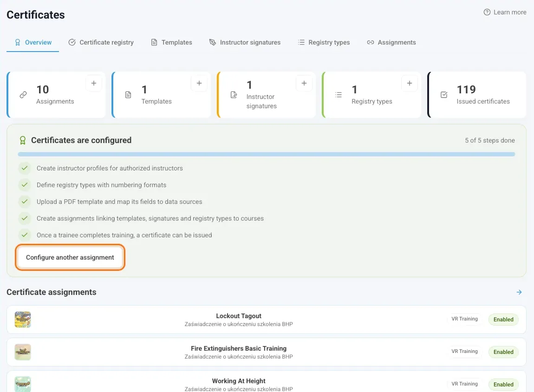Image resolution: width=534 pixels, height=392 pixels.
Task: Open the Working At Height assignment
Action: pos(267,382)
